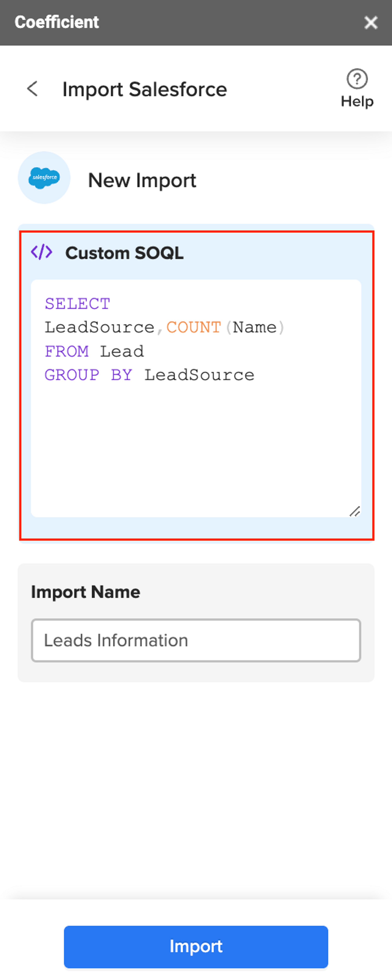392x980 pixels.
Task: Click the Salesforce cloud logo
Action: [44, 178]
